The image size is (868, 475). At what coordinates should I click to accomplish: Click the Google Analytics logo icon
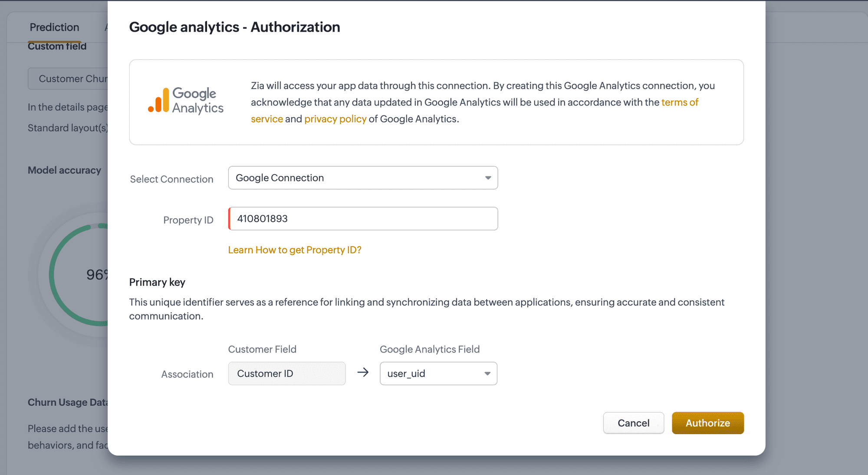coord(158,100)
